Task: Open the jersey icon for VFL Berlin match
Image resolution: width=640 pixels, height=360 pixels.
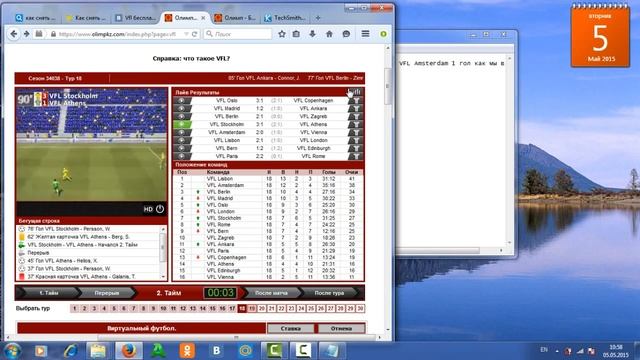Action: click(x=356, y=116)
